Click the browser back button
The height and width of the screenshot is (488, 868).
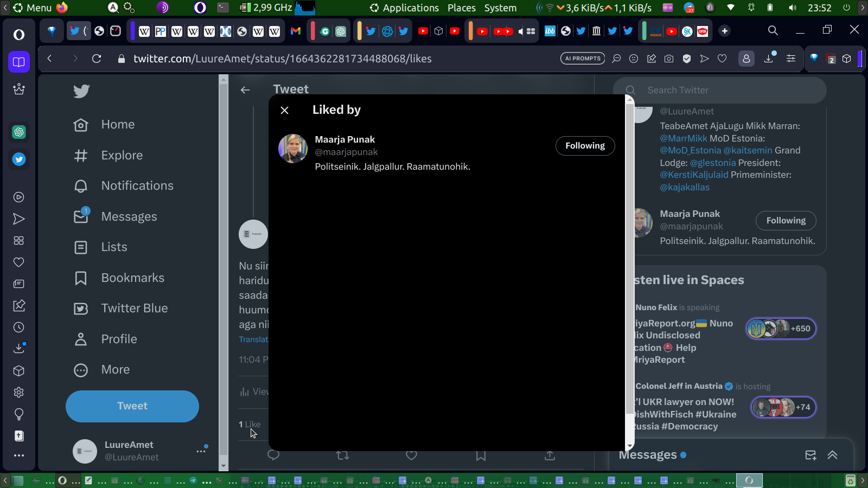tap(49, 59)
